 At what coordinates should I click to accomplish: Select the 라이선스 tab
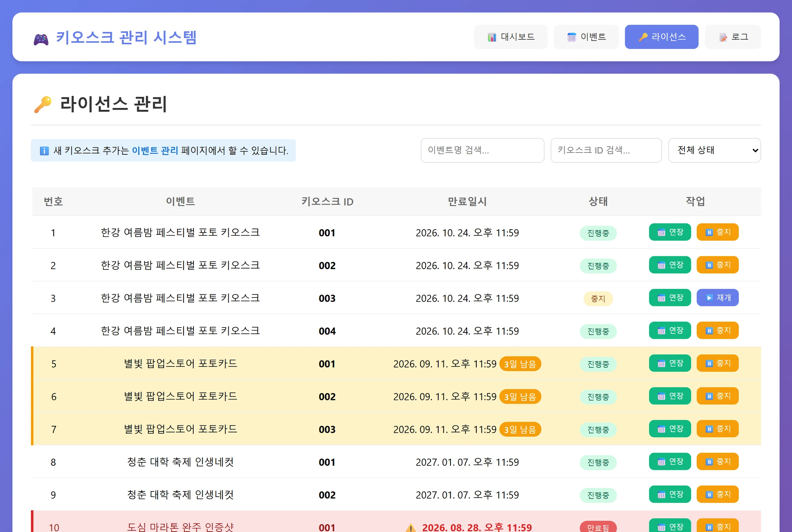click(661, 37)
